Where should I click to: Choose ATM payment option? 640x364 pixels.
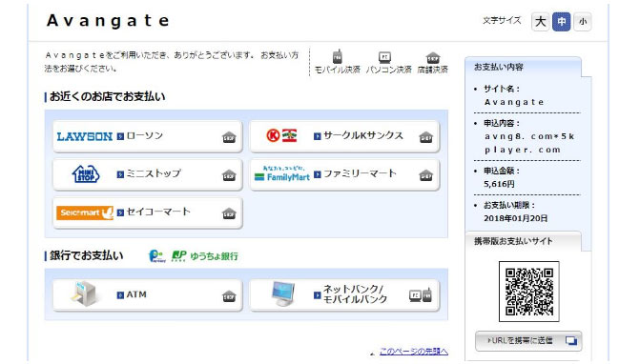tap(148, 295)
